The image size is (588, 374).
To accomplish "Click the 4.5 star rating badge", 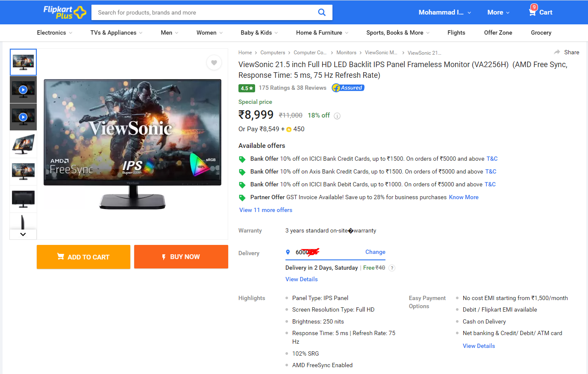I will (247, 88).
